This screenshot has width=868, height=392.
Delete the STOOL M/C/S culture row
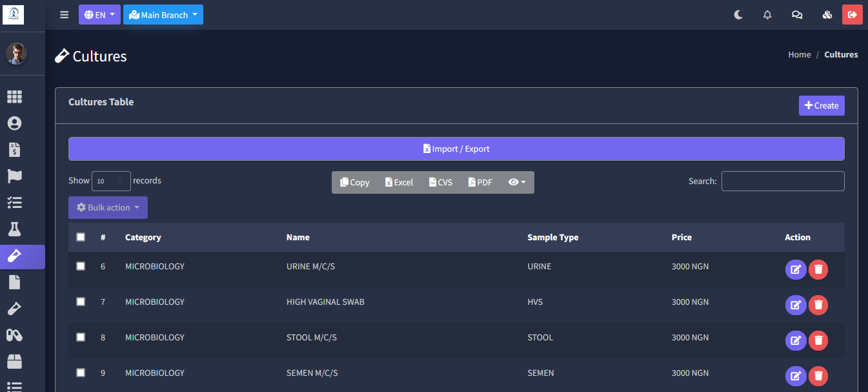[818, 340]
